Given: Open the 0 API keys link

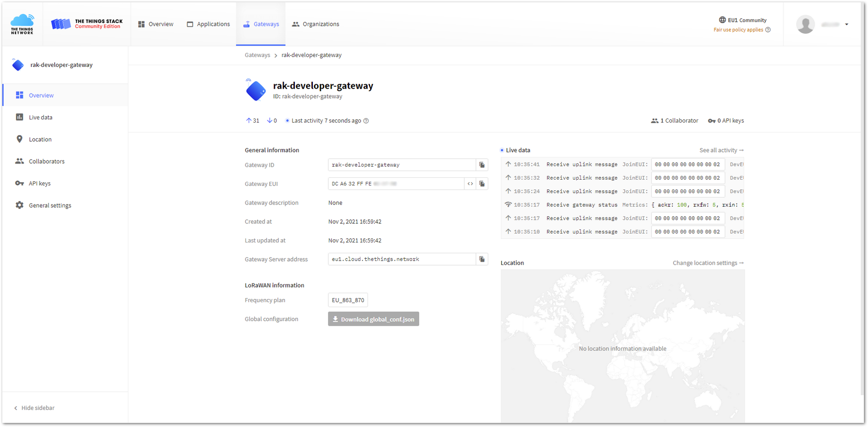Looking at the screenshot, I should (x=726, y=121).
